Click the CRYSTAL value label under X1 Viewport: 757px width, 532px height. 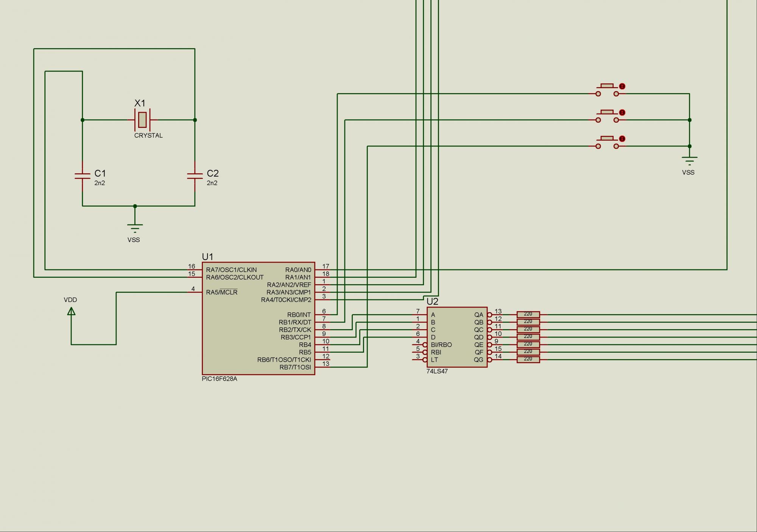pyautogui.click(x=148, y=135)
